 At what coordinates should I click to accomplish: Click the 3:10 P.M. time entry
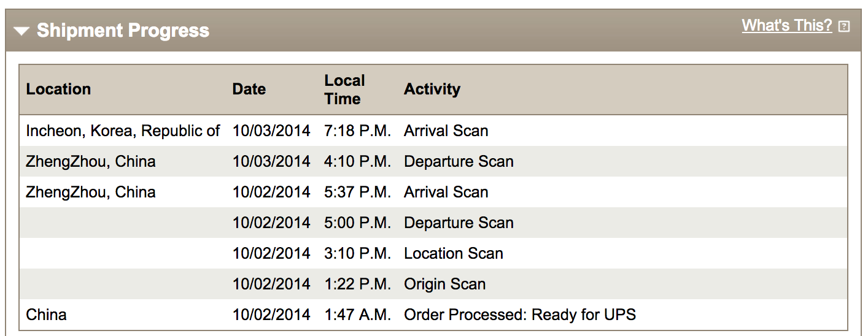pos(357,253)
